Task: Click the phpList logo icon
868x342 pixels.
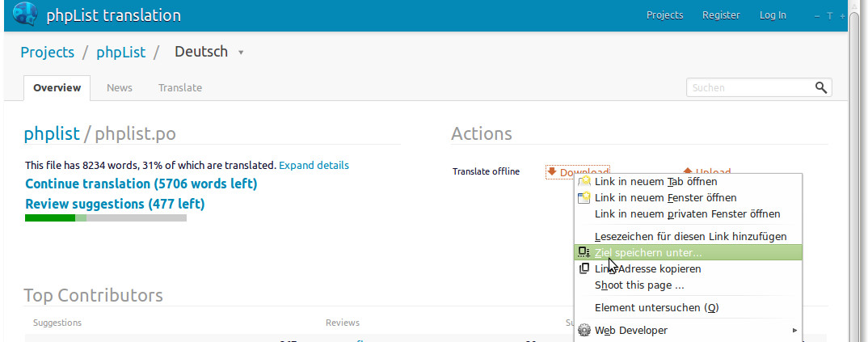Action: pyautogui.click(x=25, y=15)
